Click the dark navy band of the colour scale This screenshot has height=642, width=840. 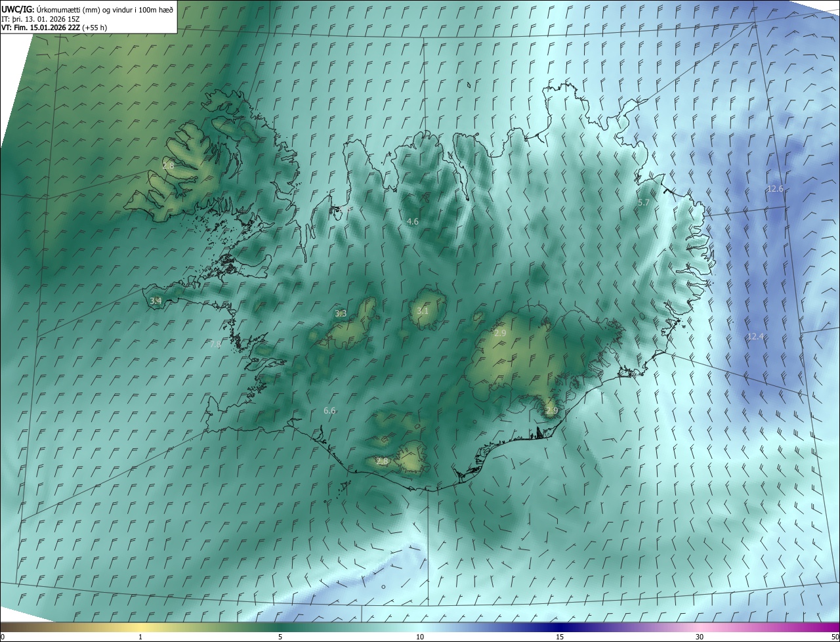pos(560,628)
